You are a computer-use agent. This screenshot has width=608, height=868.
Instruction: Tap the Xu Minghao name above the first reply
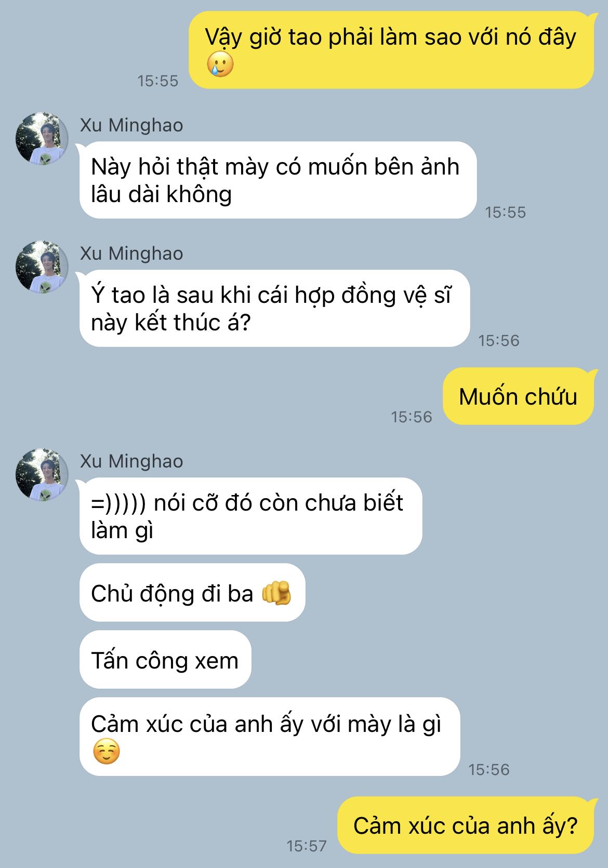pyautogui.click(x=131, y=125)
